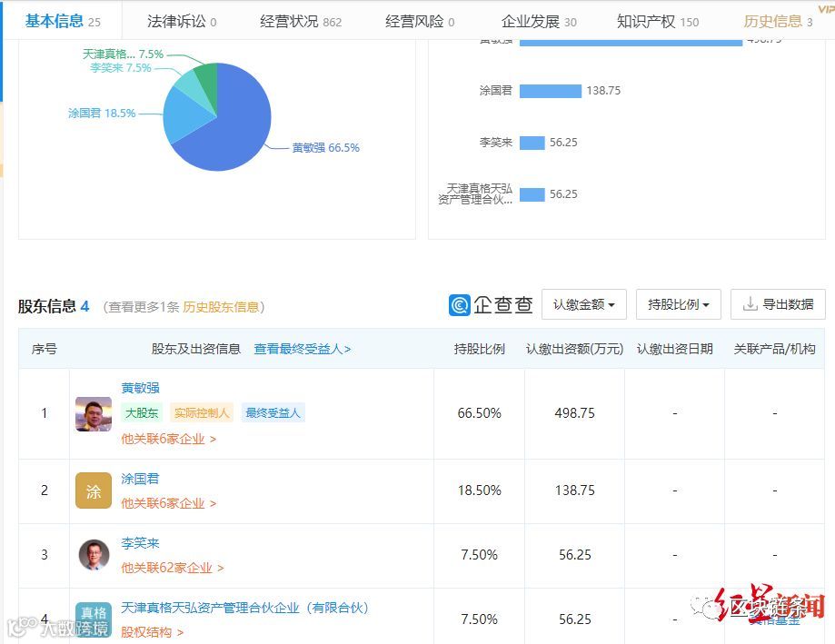The image size is (835, 644).
Task: Click the 认缴出资日期 column header
Action: tap(675, 349)
